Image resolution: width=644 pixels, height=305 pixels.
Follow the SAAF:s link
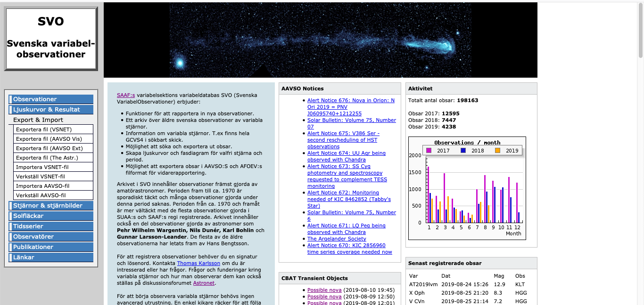click(126, 95)
